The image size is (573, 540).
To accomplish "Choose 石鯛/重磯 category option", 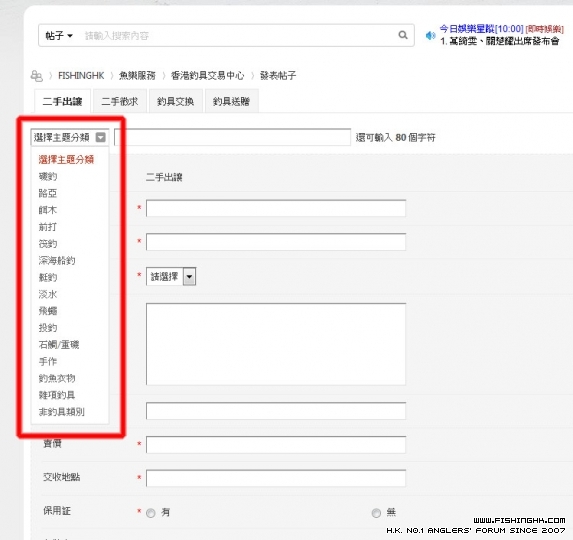I will tap(59, 345).
